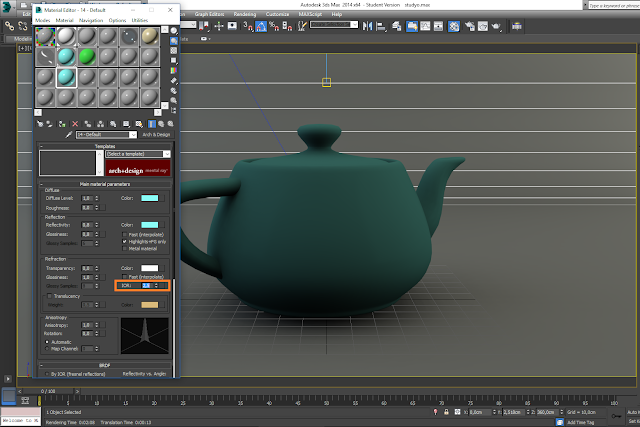
Task: Click the Get Material icon
Action: click(x=41, y=124)
